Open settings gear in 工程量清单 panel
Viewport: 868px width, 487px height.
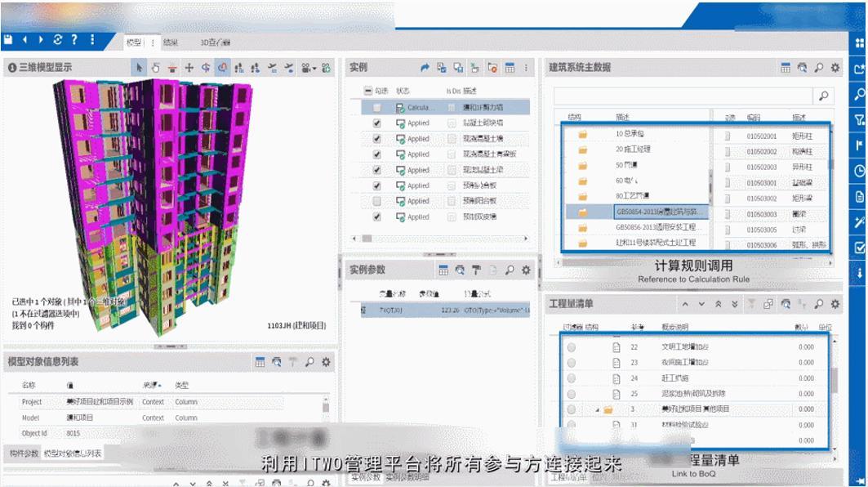(835, 304)
